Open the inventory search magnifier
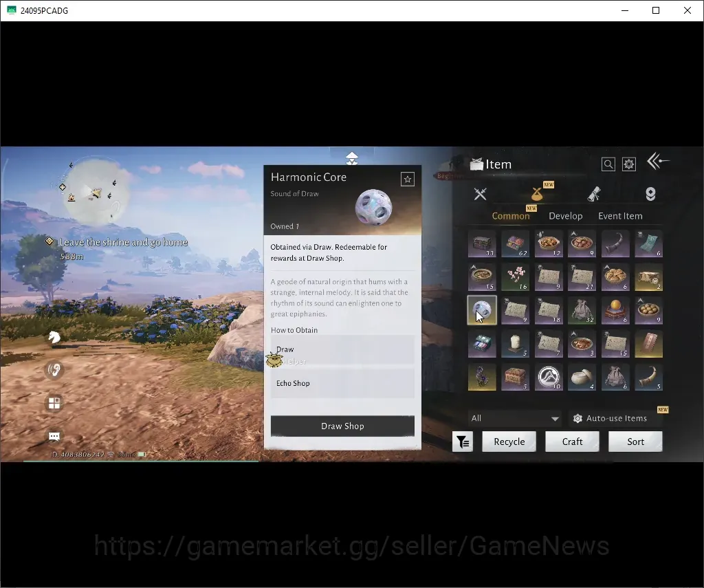704x588 pixels. (x=608, y=164)
